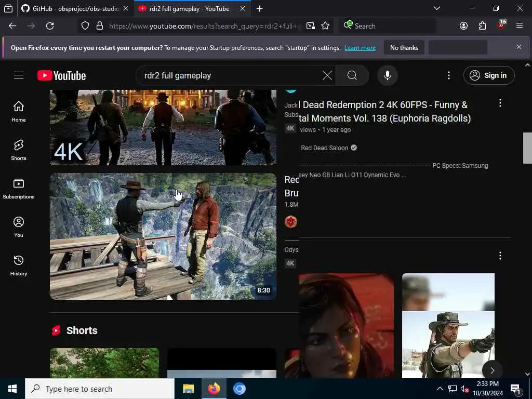Focus the Firefox Search box

pyautogui.click(x=388, y=26)
